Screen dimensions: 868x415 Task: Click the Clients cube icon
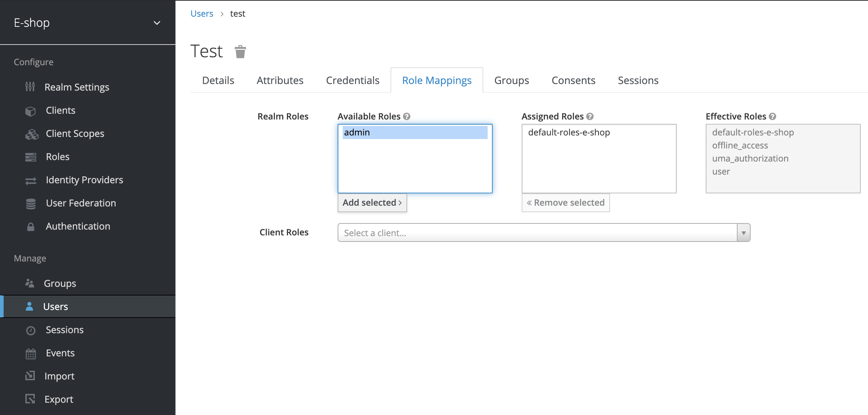[30, 111]
